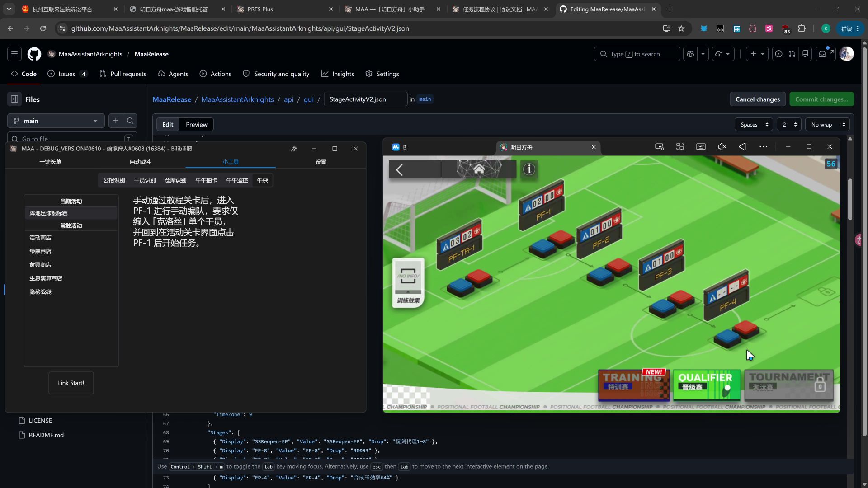868x488 pixels.
Task: Click the in-game back arrow
Action: point(399,169)
